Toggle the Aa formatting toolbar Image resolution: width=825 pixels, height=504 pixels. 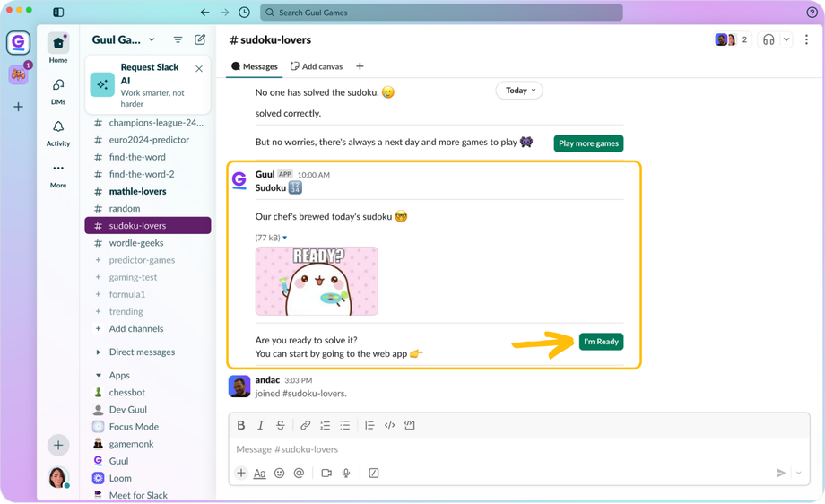(259, 474)
